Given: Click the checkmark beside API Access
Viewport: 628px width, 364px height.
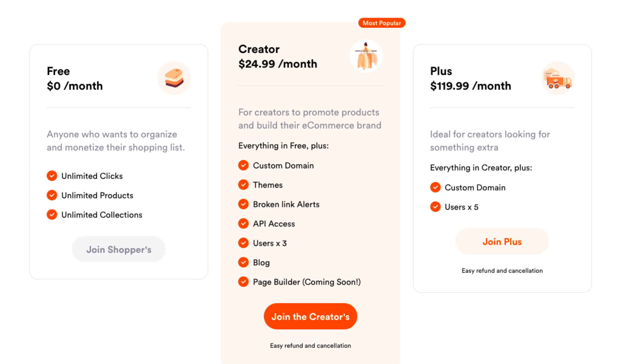Looking at the screenshot, I should point(243,224).
